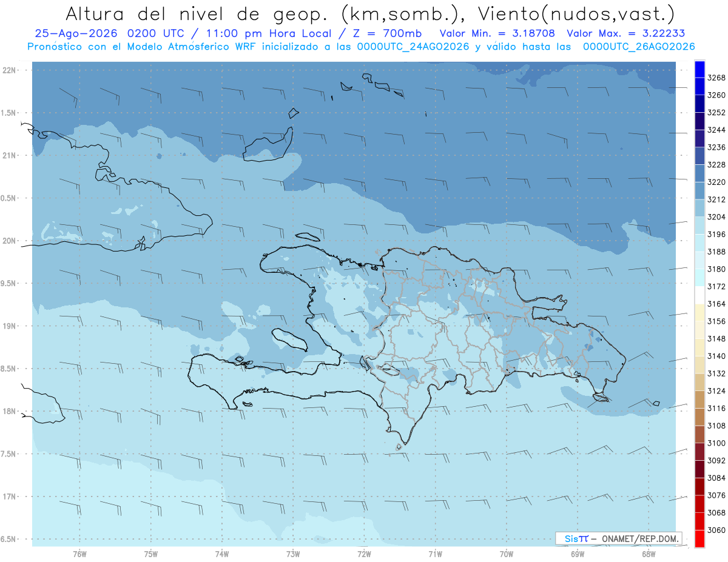Click the '0000UTC_24AGO2026' initialization time

coord(414,47)
